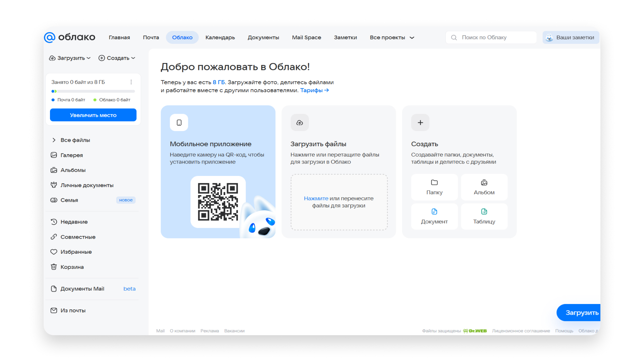Screen dimensions: 644x362
Task: Click the storage usage progress bar
Action: tap(93, 91)
